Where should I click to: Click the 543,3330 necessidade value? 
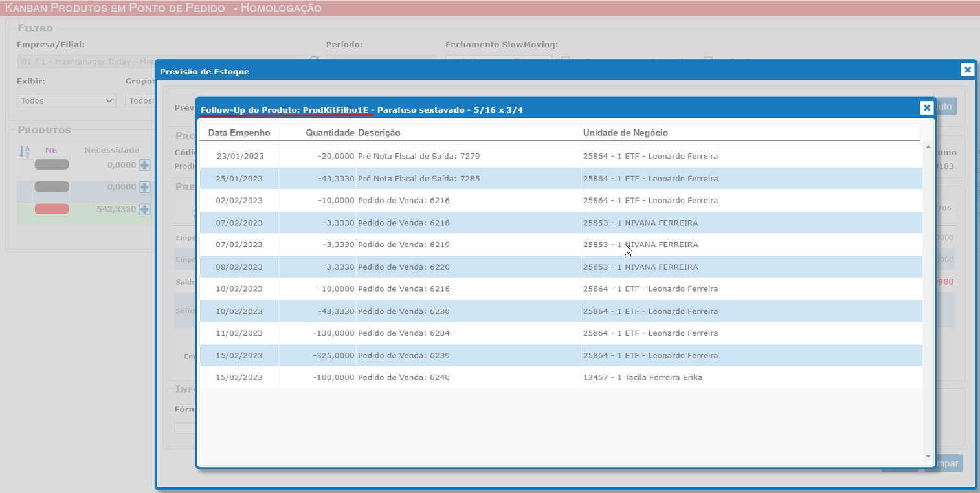click(x=116, y=209)
